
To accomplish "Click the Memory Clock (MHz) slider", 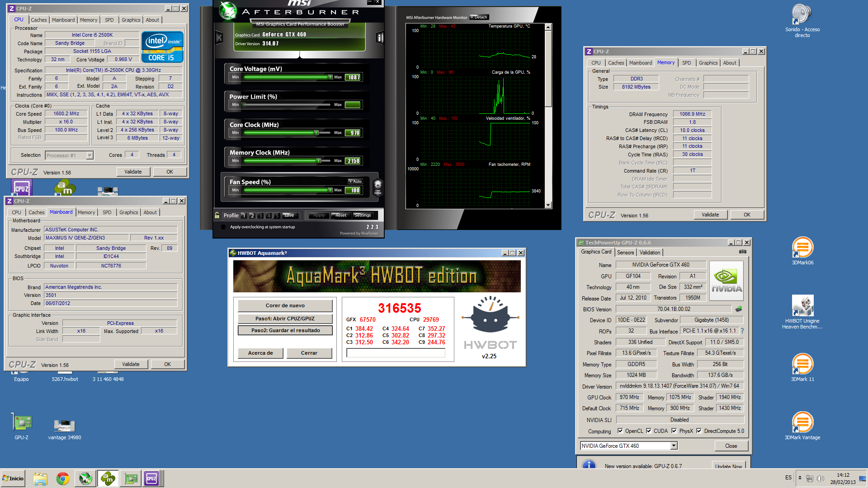I will pos(287,161).
